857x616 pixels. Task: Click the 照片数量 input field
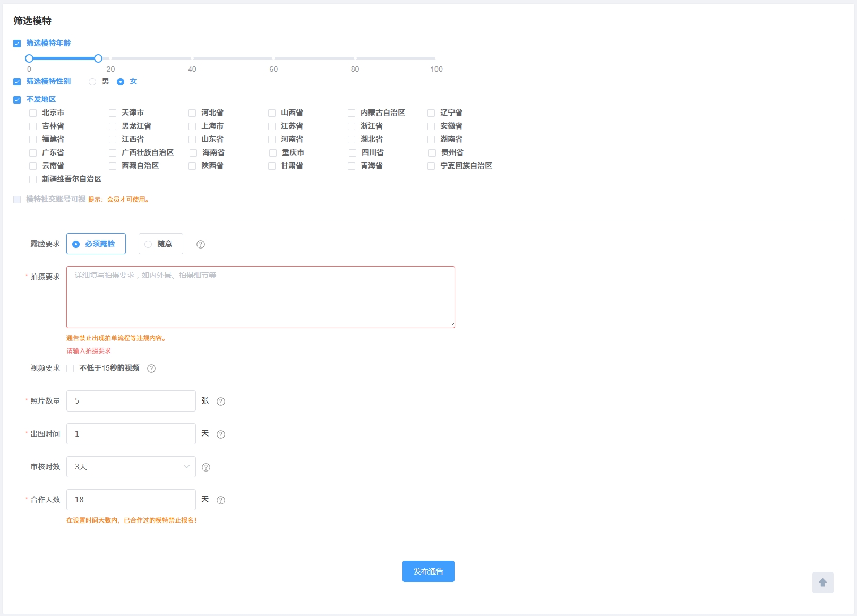(131, 401)
